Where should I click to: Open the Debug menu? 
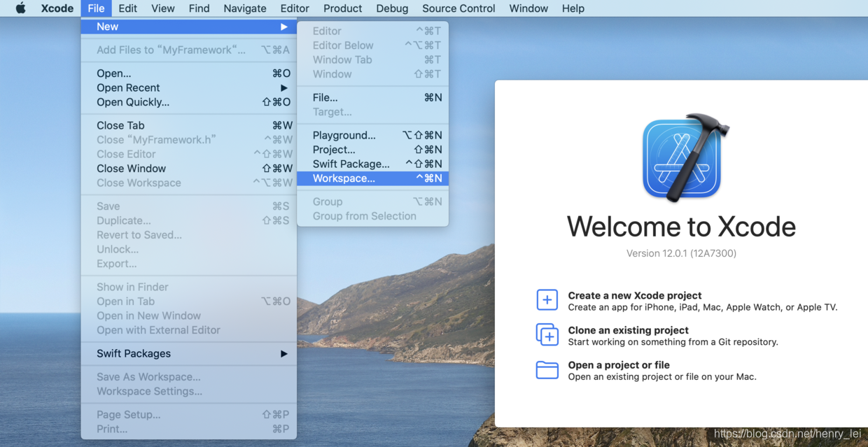pos(392,8)
